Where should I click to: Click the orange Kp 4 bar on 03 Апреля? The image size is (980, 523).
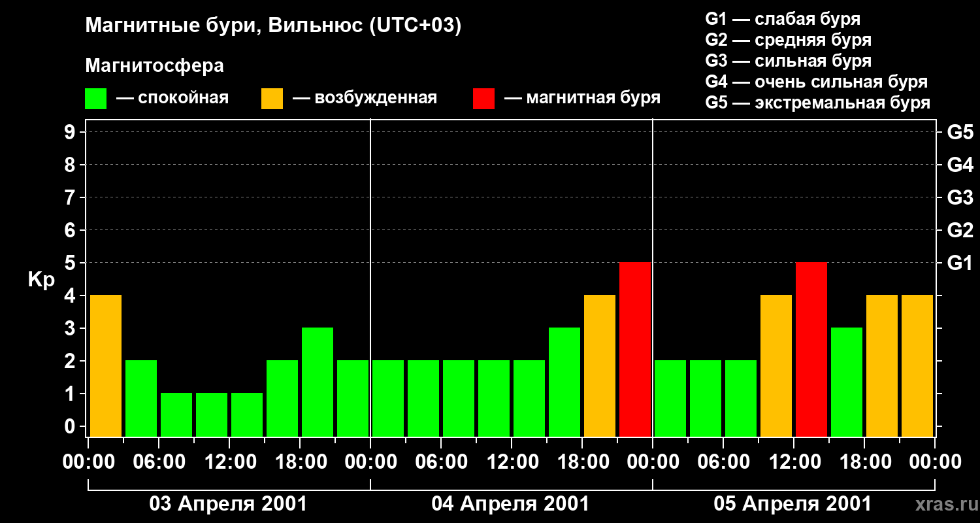tap(106, 365)
